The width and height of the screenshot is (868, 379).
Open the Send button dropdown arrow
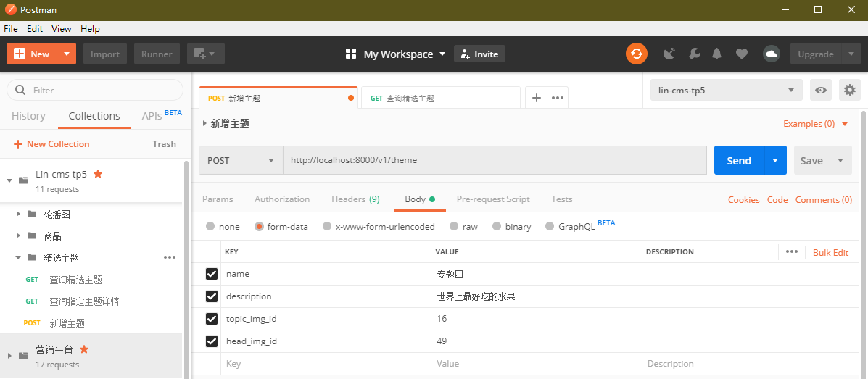[776, 160]
